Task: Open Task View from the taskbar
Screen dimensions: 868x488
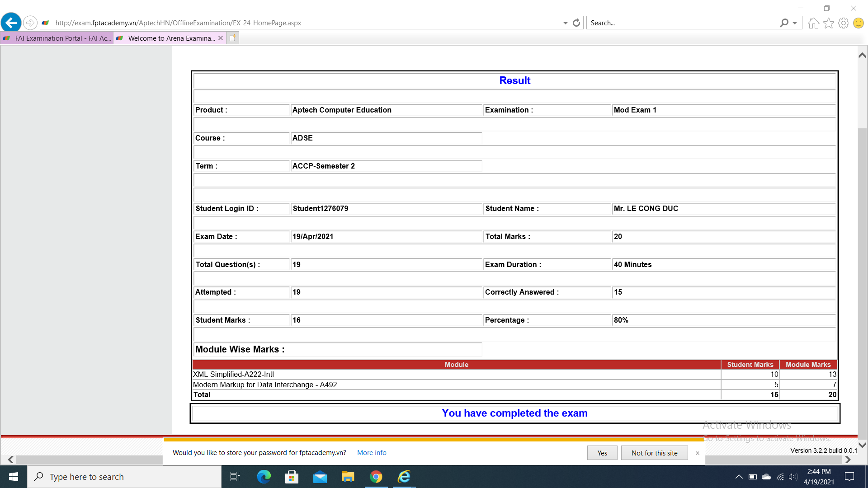Action: coord(235,477)
